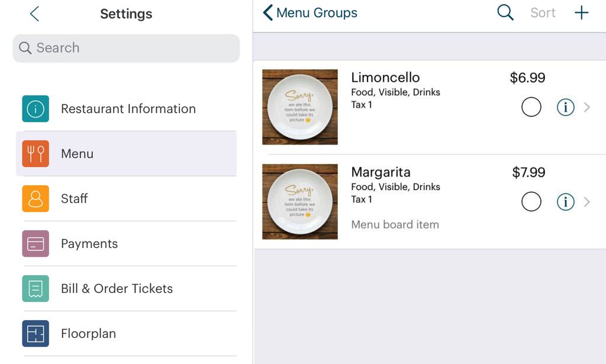The image size is (606, 364).
Task: Click the Settings search field
Action: [126, 48]
